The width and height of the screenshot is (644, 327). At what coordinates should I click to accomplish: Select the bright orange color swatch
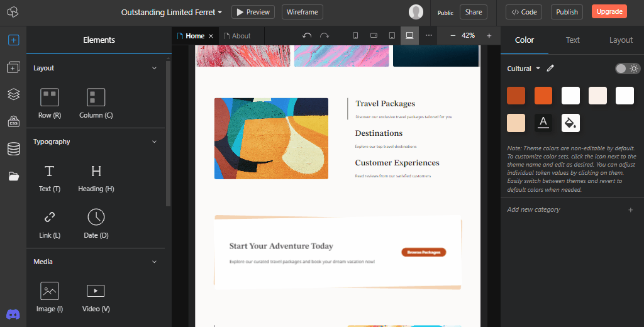click(x=543, y=96)
